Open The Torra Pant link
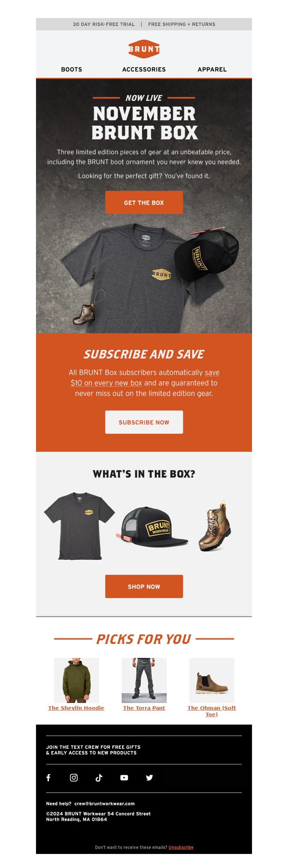The height and width of the screenshot is (868, 288). 144,708
